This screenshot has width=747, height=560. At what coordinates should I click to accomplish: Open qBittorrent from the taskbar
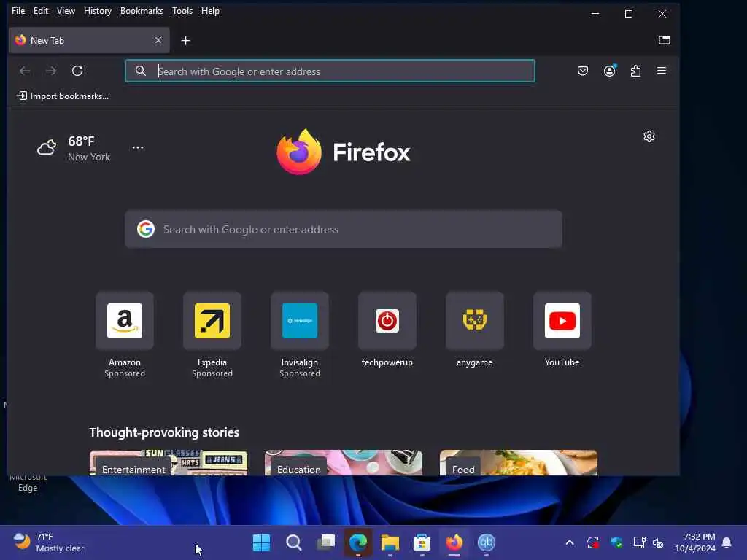point(487,542)
